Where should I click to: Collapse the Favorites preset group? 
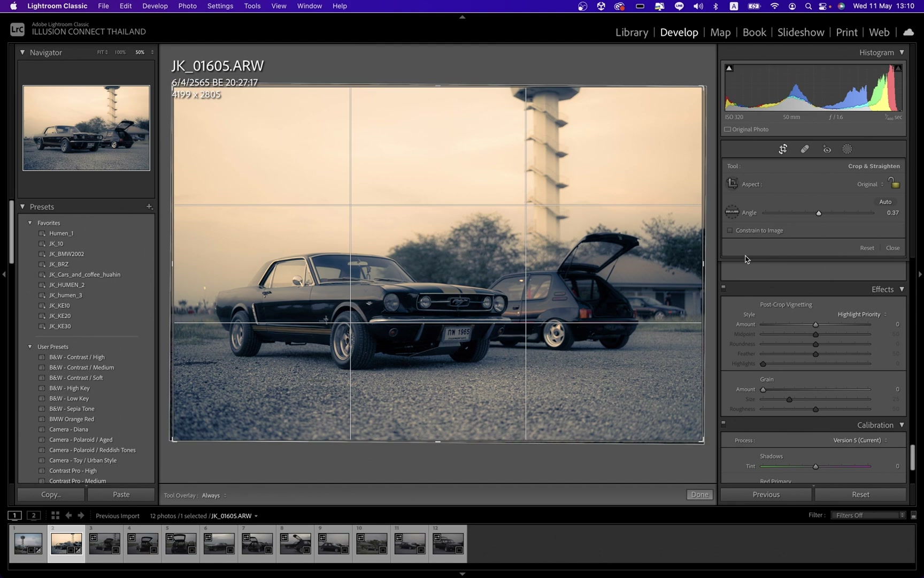(30, 223)
